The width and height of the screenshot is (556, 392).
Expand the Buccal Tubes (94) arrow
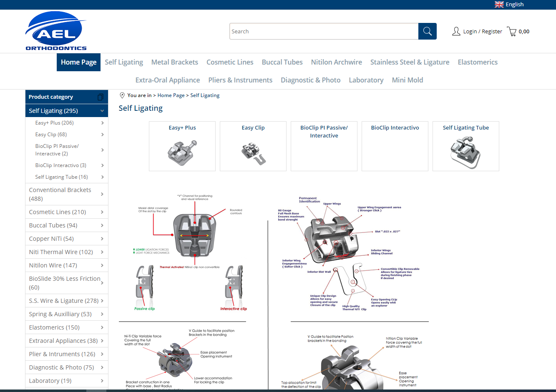click(103, 225)
